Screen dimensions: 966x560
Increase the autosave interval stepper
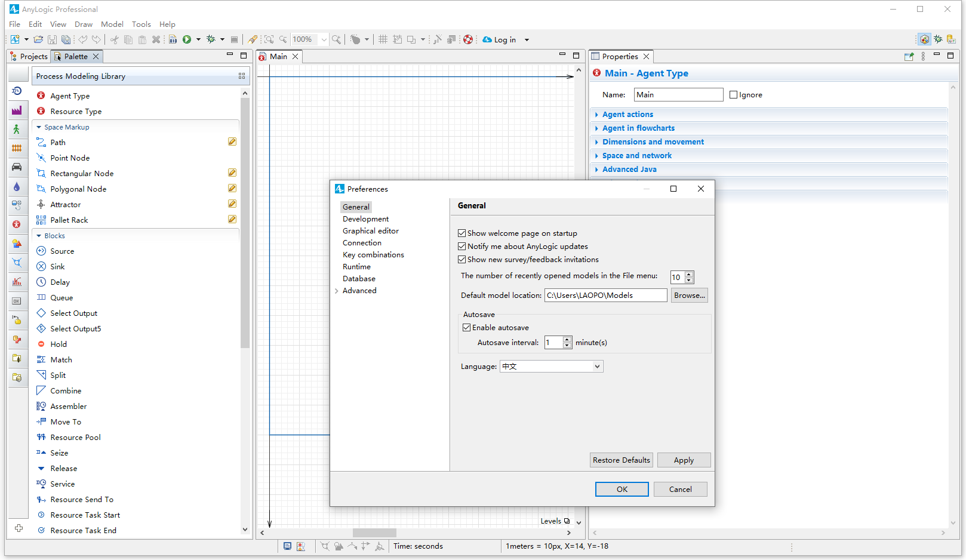(567, 339)
